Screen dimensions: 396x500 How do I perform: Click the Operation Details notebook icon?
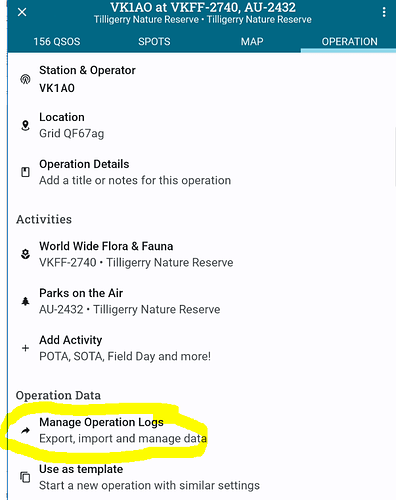click(25, 172)
